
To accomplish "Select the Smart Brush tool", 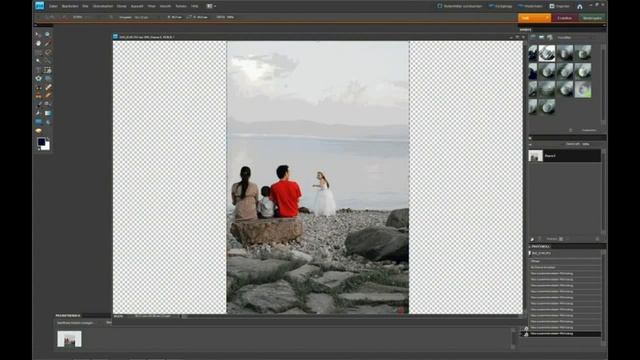I will (47, 104).
